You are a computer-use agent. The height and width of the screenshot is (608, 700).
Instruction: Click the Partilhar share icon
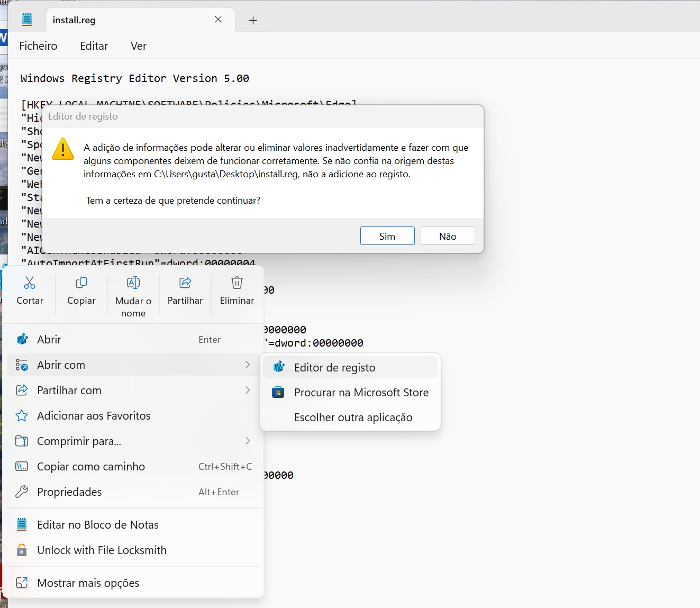(x=185, y=283)
